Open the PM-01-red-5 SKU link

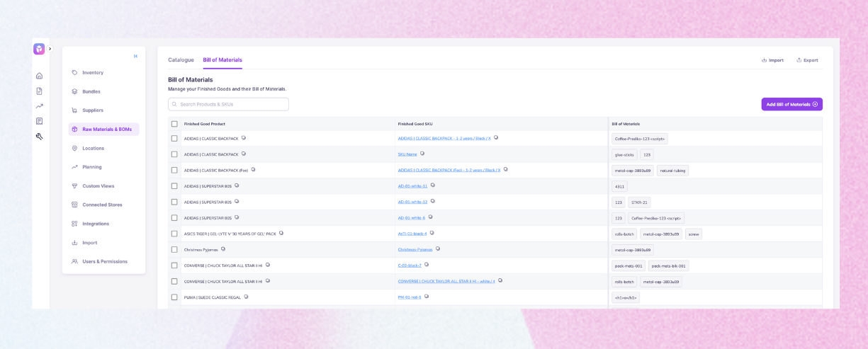pyautogui.click(x=410, y=297)
